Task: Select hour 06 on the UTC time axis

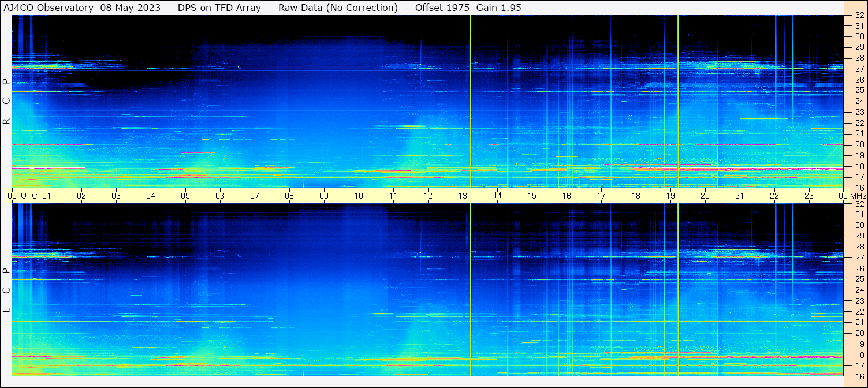Action: (220, 196)
